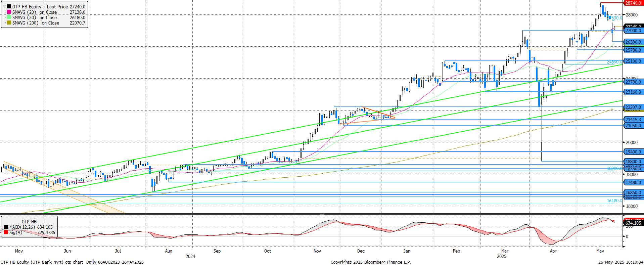The image size is (644, 265).
Task: Click the Jun month label
Action: coord(67,251)
